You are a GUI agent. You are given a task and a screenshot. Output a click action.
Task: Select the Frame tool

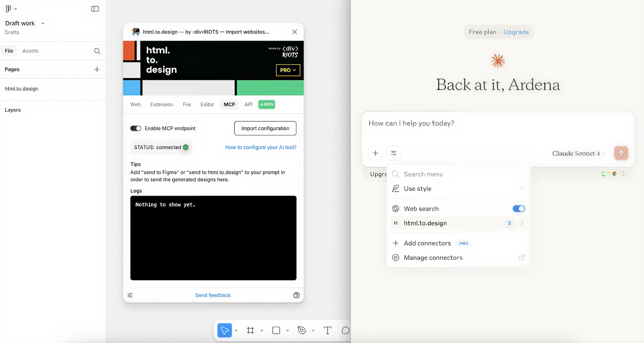tap(250, 330)
